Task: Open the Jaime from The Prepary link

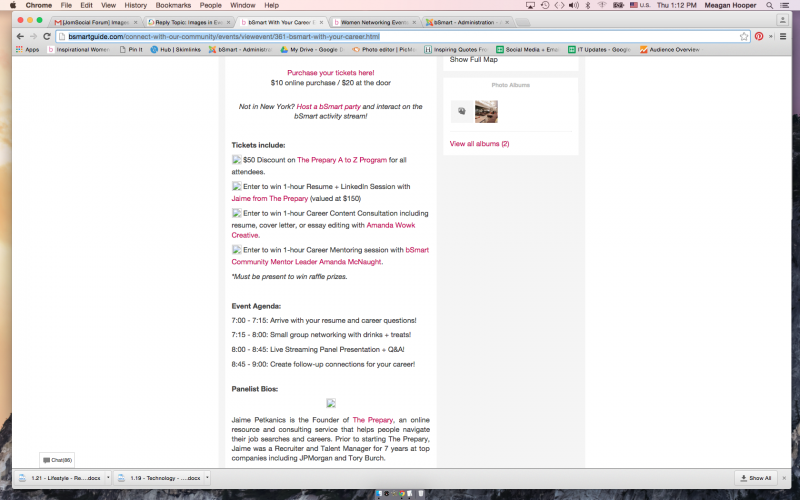Action: click(x=270, y=198)
